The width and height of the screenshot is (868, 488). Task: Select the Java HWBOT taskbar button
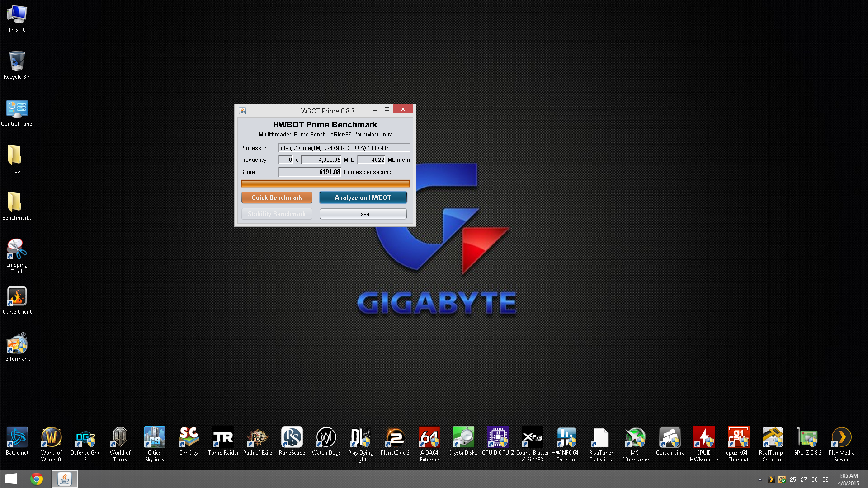point(64,479)
